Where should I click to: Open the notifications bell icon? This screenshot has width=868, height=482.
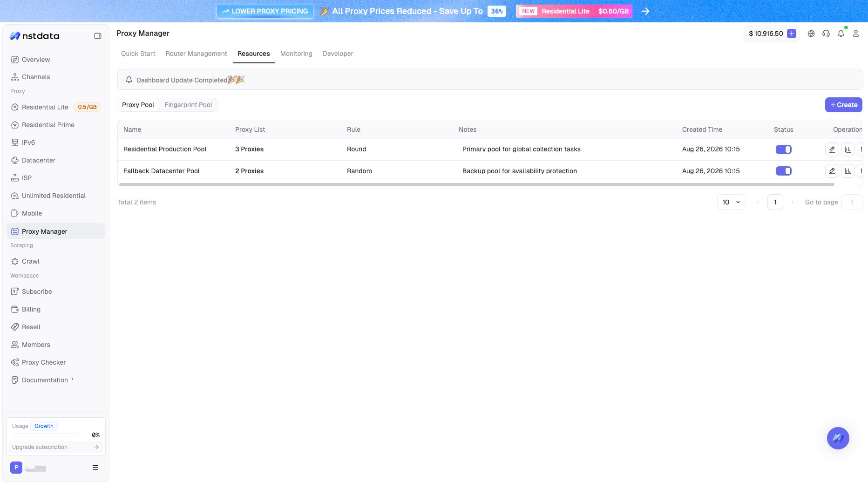841,34
